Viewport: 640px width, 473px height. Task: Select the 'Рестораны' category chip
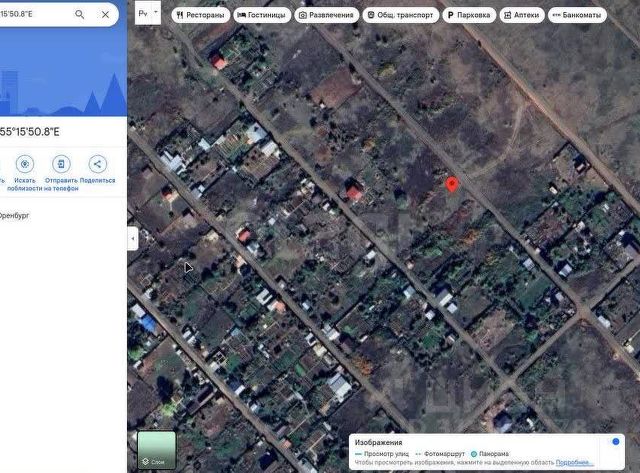(201, 15)
